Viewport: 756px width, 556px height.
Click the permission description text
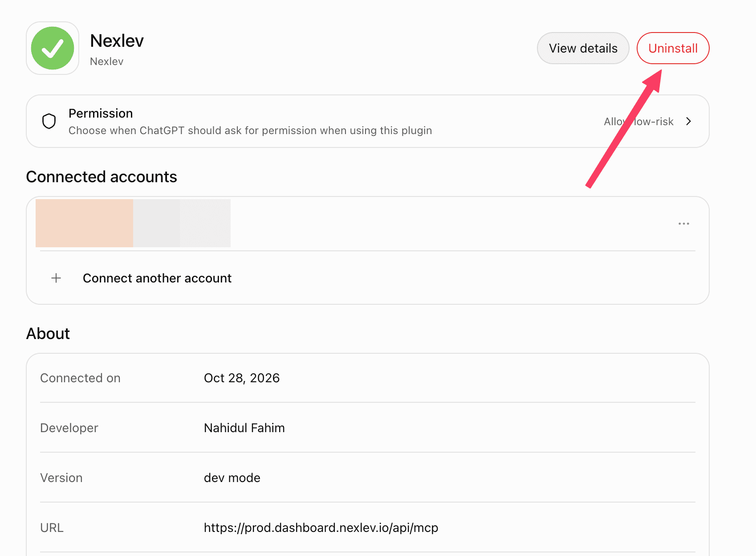pos(250,131)
